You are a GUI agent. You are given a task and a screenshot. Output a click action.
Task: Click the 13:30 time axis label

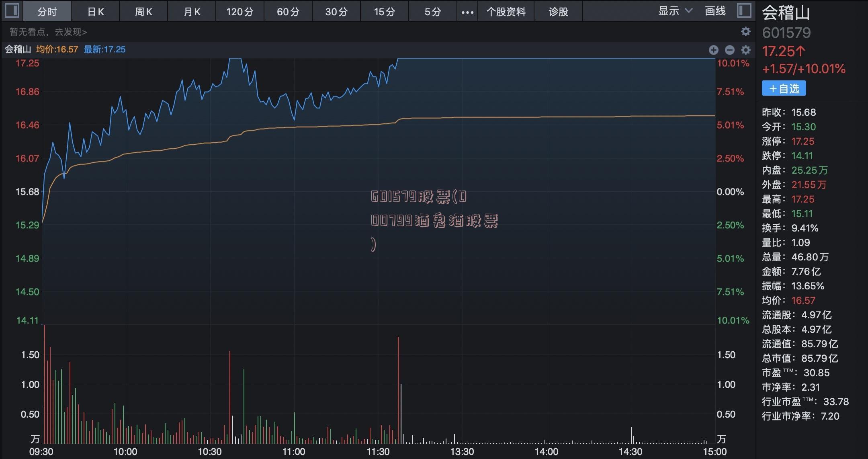462,452
